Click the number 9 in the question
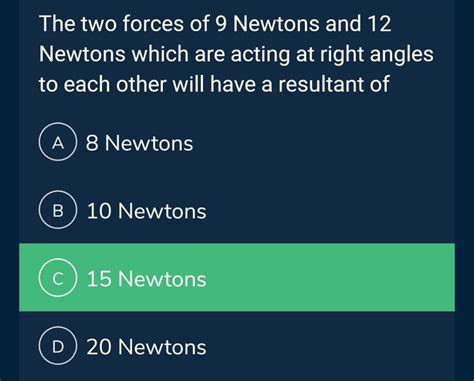This screenshot has height=381, width=474. coord(221,24)
